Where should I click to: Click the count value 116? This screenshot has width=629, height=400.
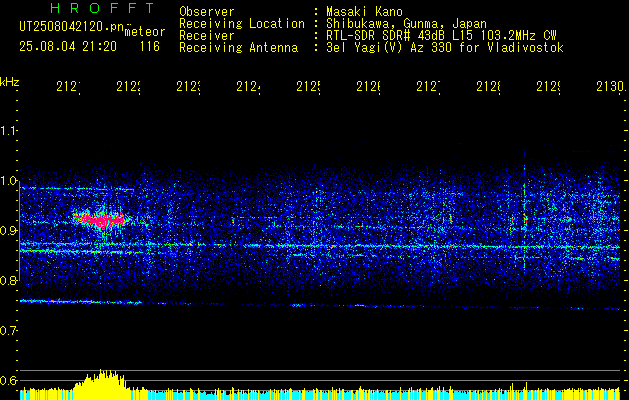tap(150, 47)
